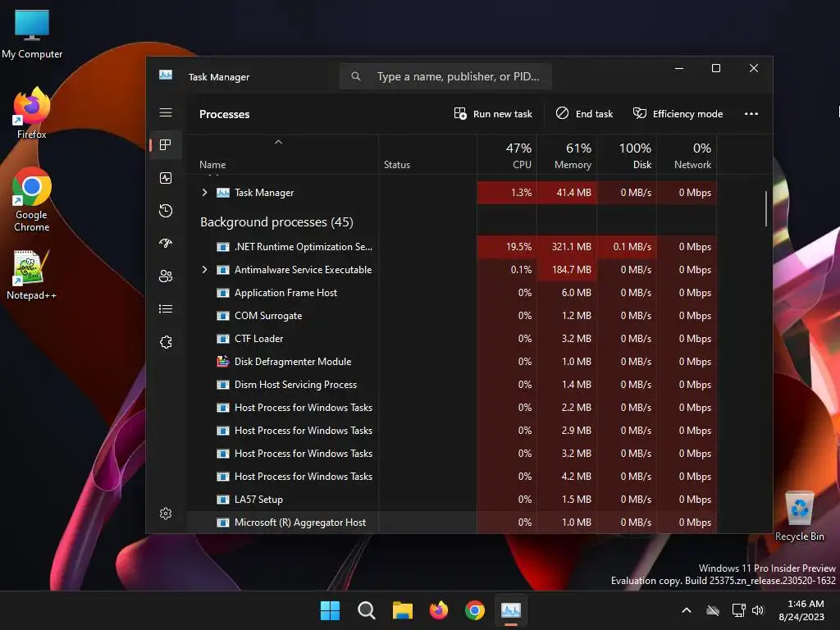Screen dimensions: 840x630
Task: Click the Task Manager app icon in title bar
Action: pyautogui.click(x=166, y=75)
